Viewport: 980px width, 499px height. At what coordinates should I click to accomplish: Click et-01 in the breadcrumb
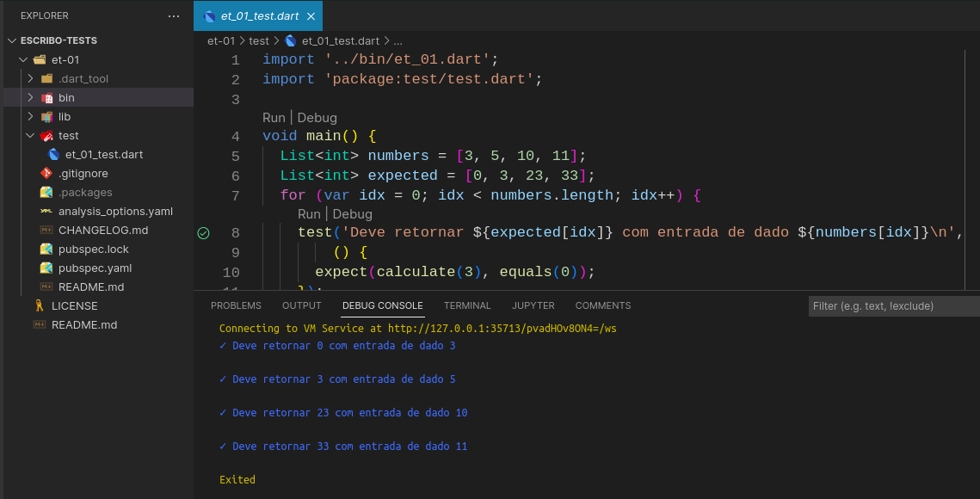[221, 40]
